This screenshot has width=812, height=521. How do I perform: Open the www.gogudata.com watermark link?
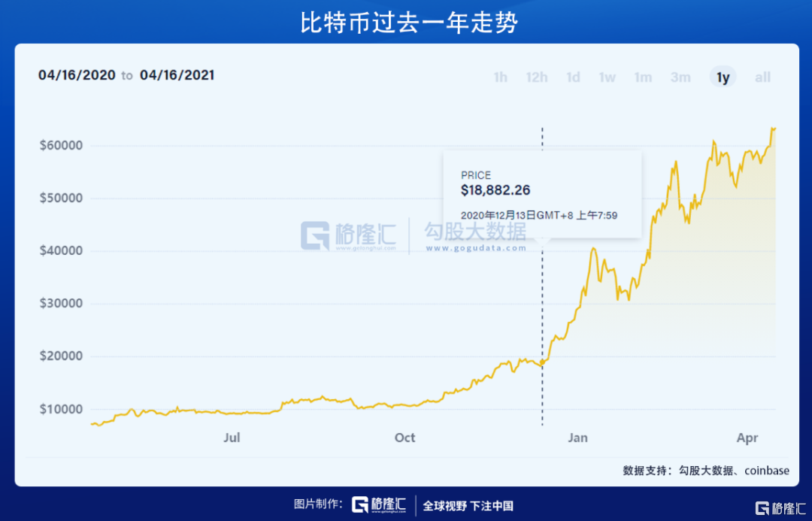(476, 248)
